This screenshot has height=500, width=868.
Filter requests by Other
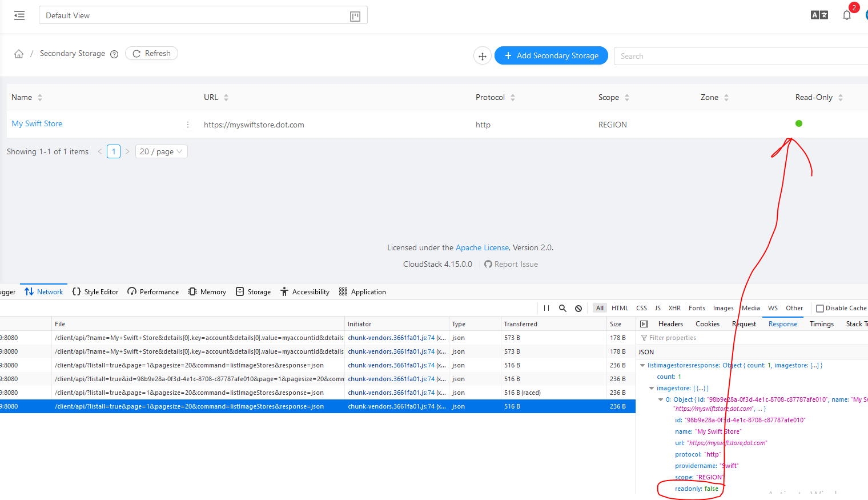(x=794, y=308)
